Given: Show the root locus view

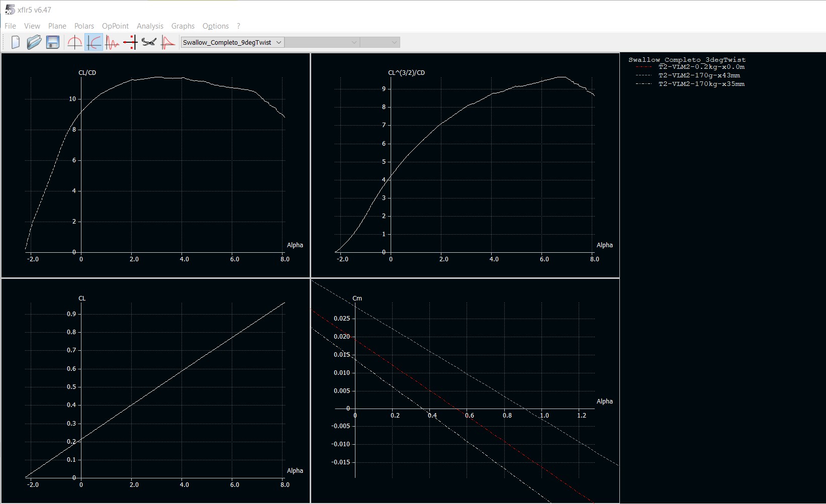Looking at the screenshot, I should (x=130, y=43).
